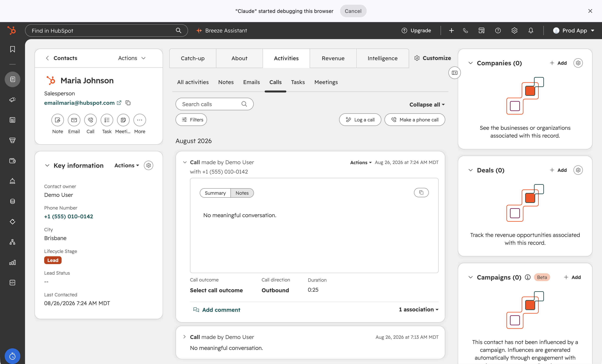The height and width of the screenshot is (364, 602).
Task: Open the Collapse all dropdown
Action: coord(427,105)
